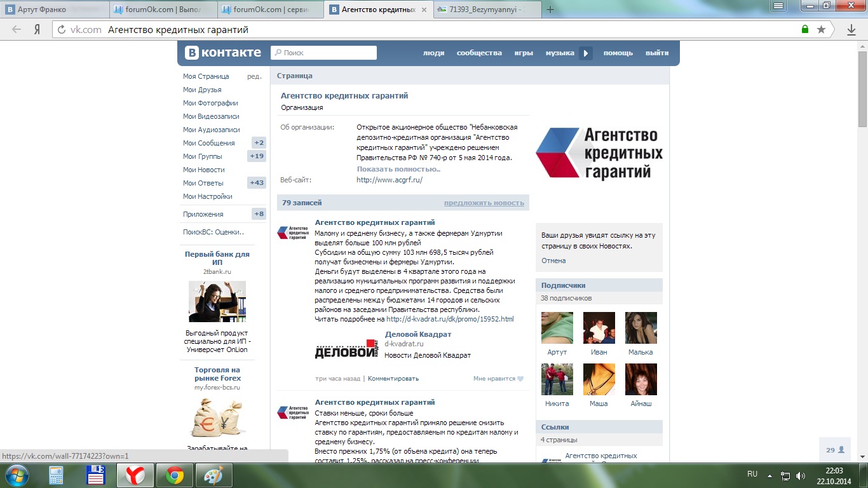The width and height of the screenshot is (868, 488).
Task: Open "Мои Сообщения" in the sidebar
Action: tap(209, 143)
